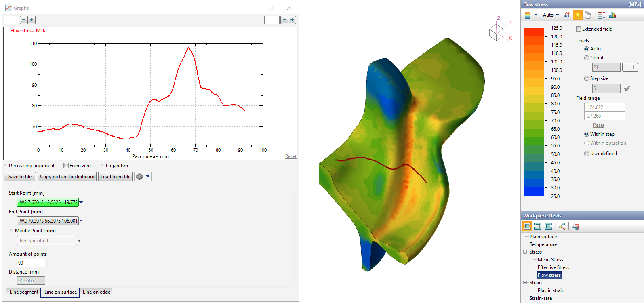The width and height of the screenshot is (644, 303).
Task: Click the white cut-cylinder section icon
Action: pyautogui.click(x=588, y=15)
